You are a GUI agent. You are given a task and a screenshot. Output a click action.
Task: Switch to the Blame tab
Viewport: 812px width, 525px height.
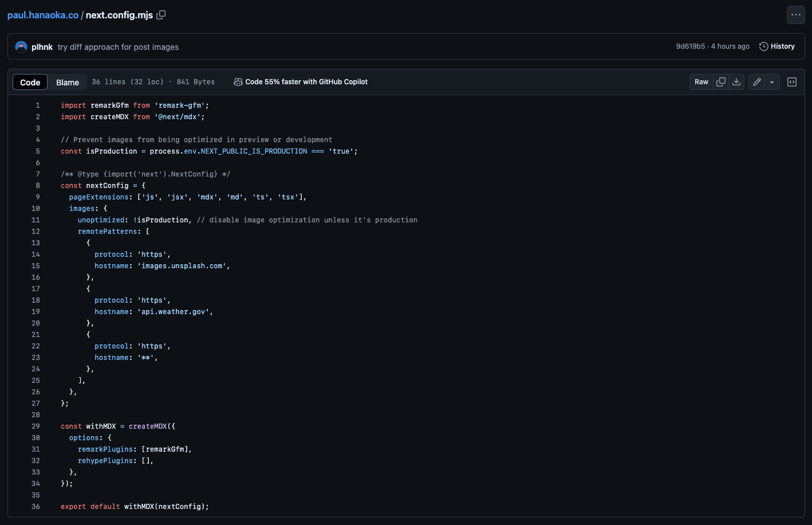pos(67,82)
